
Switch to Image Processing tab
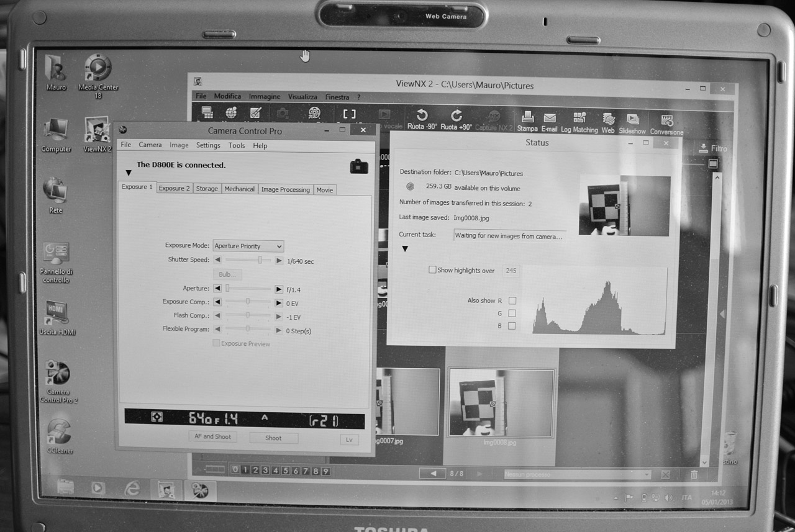[285, 189]
